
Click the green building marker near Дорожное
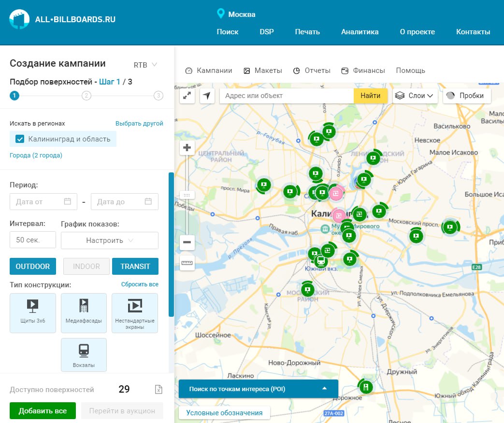[365, 387]
